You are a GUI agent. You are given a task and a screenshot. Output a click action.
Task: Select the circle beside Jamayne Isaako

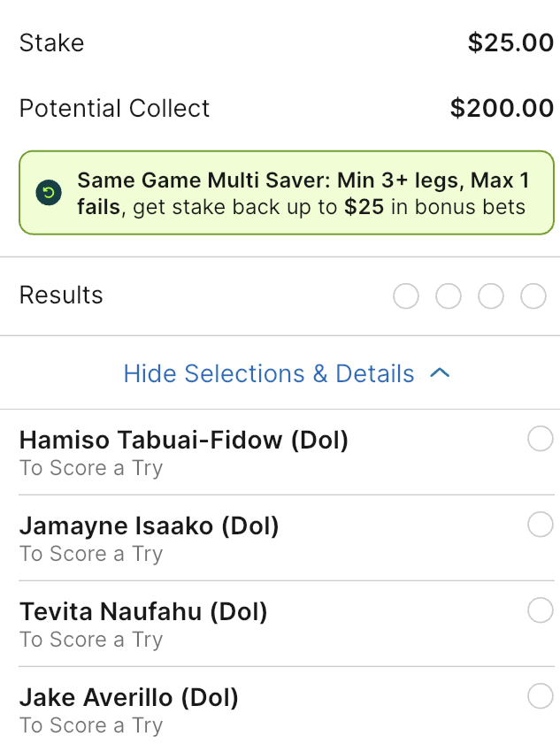[540, 525]
